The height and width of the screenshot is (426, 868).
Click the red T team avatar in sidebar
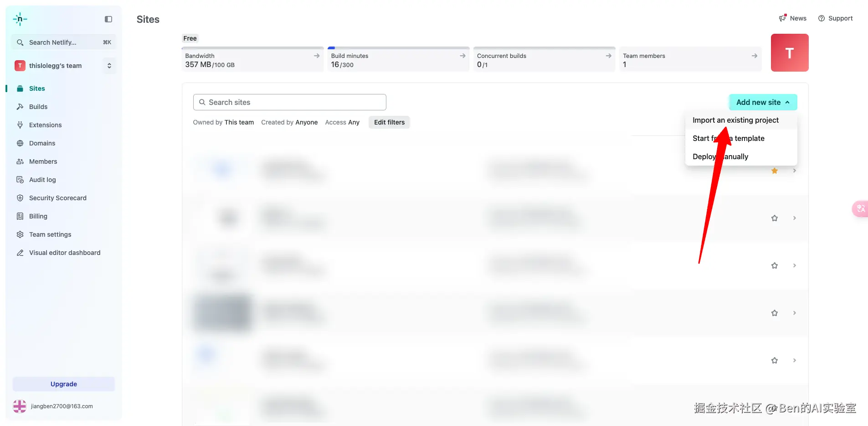20,66
